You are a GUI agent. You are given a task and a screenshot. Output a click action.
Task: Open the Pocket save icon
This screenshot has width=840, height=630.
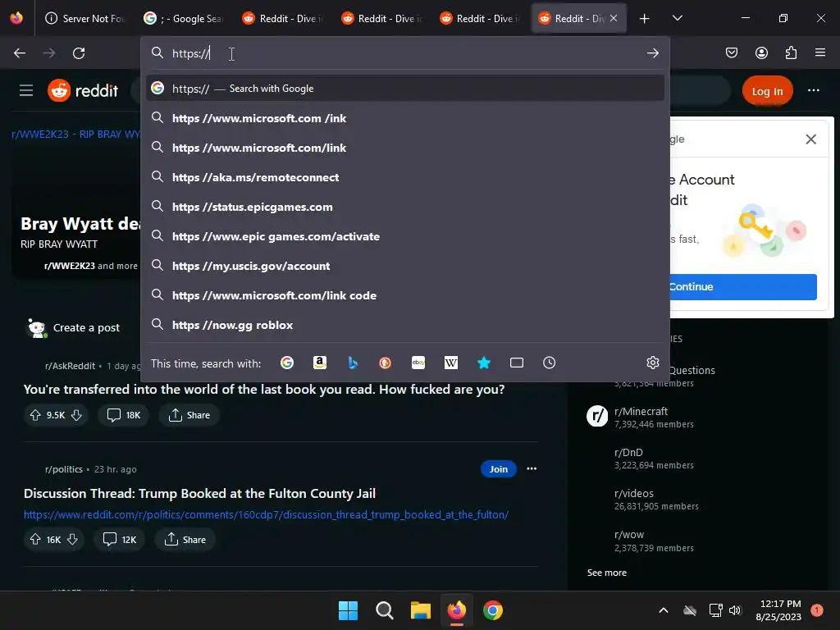point(731,52)
